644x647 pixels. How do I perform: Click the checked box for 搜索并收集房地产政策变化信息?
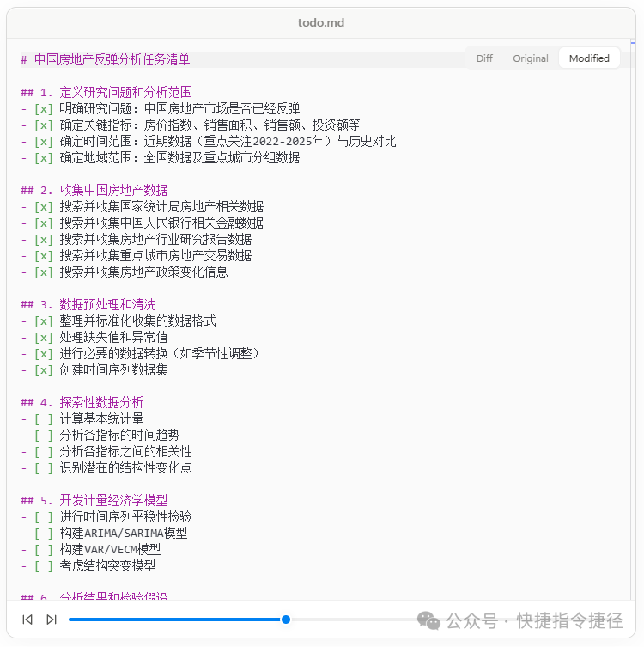[x=44, y=272]
